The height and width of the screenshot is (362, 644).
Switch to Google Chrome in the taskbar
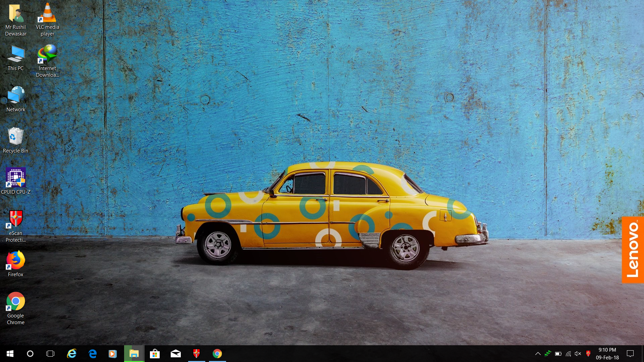tap(217, 354)
